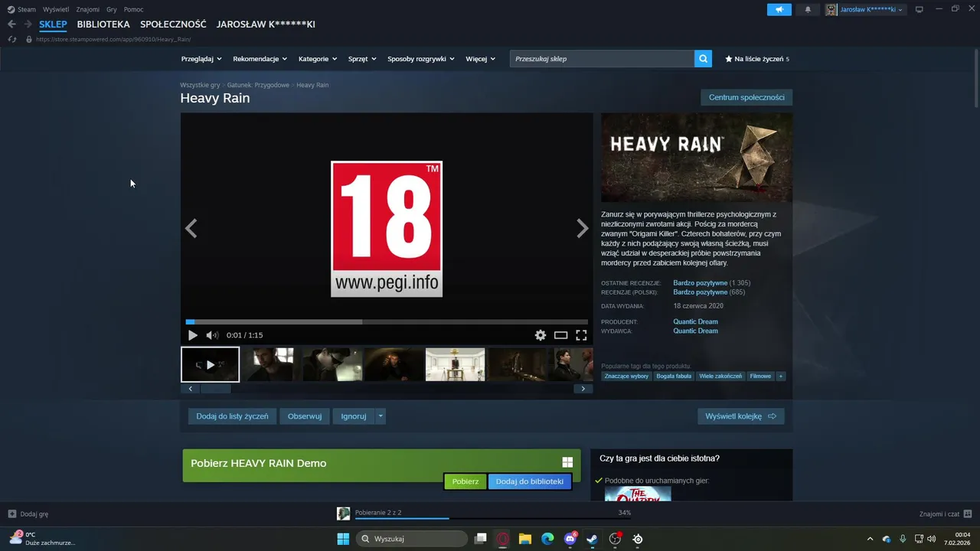The image size is (980, 551).
Task: Go forward with navigation arrow
Action: 28,24
